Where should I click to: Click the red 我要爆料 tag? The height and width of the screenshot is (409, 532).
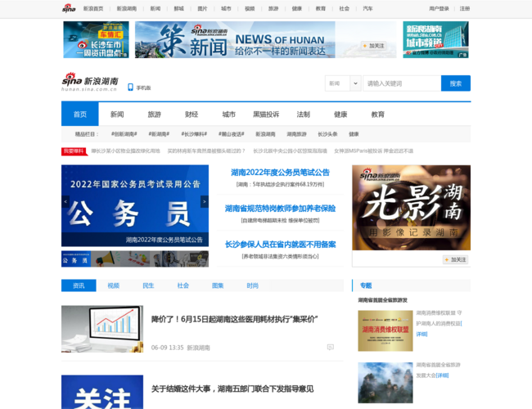click(x=74, y=151)
